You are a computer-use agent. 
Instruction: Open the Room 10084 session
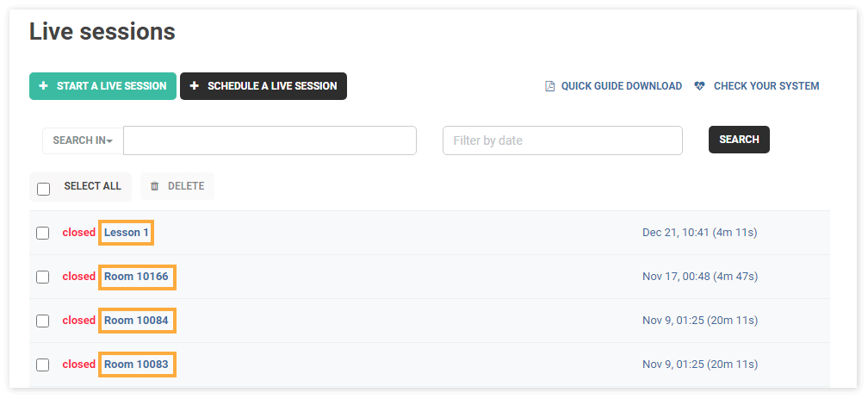[x=136, y=321]
